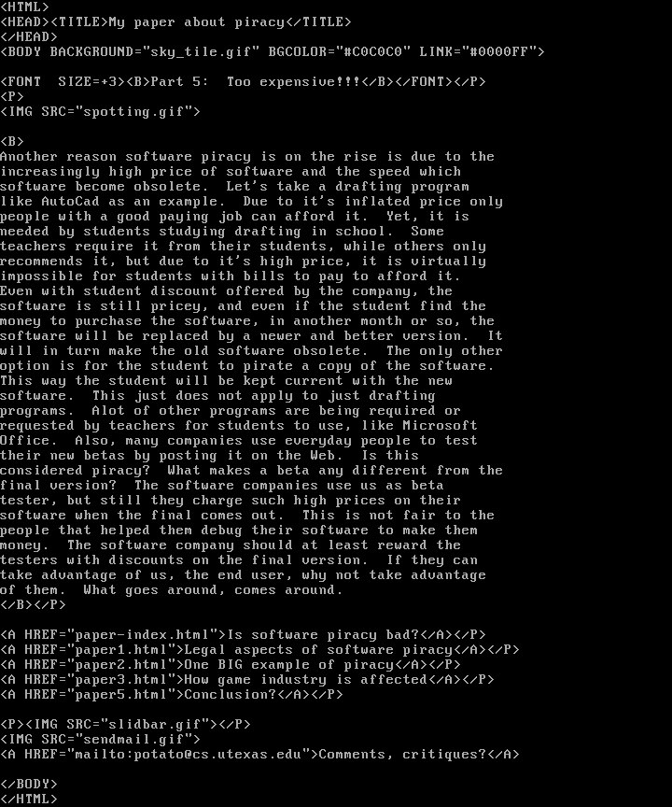Viewport: 672px width, 807px height.
Task: Click the closing </BODY> tag
Action: tap(29, 784)
